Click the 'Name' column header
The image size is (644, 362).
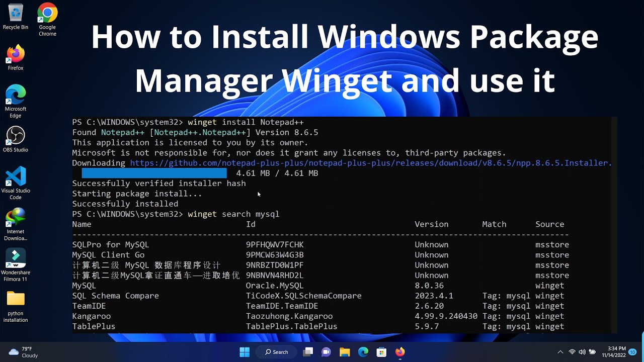[x=82, y=224]
